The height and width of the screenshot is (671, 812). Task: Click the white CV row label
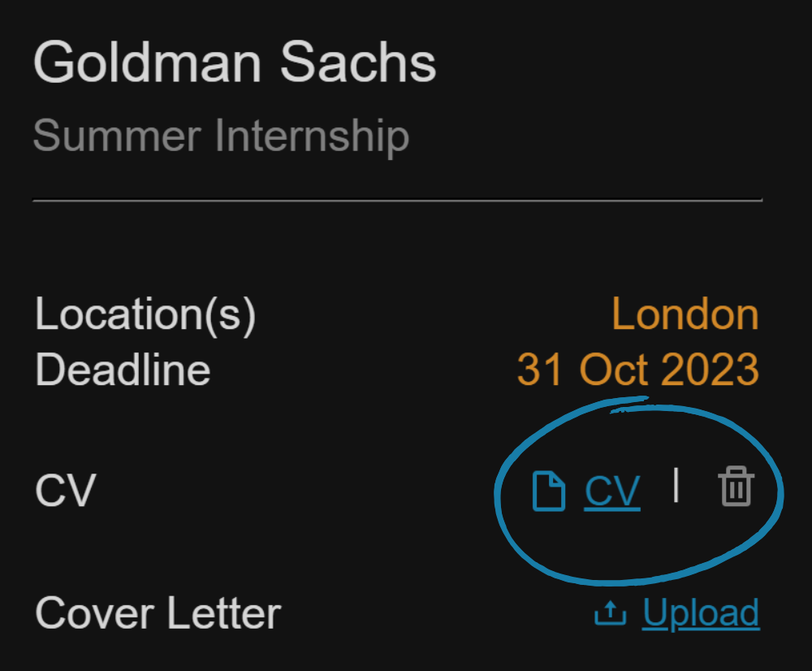pos(65,491)
